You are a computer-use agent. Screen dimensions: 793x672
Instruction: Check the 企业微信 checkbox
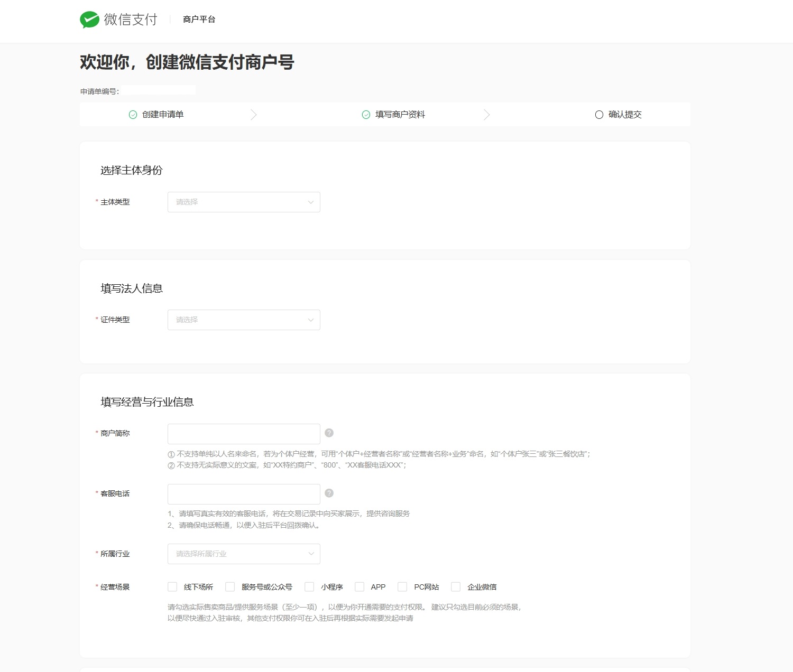(x=456, y=586)
